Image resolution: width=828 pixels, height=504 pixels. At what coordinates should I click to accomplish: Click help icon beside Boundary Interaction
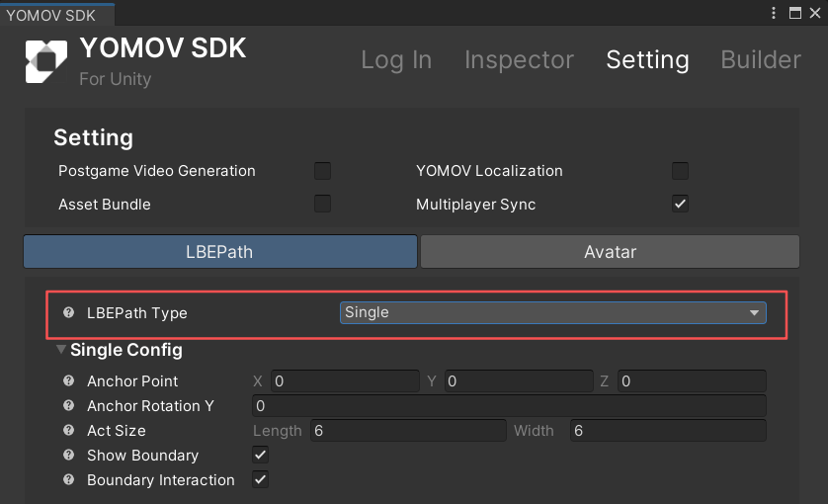(68, 479)
